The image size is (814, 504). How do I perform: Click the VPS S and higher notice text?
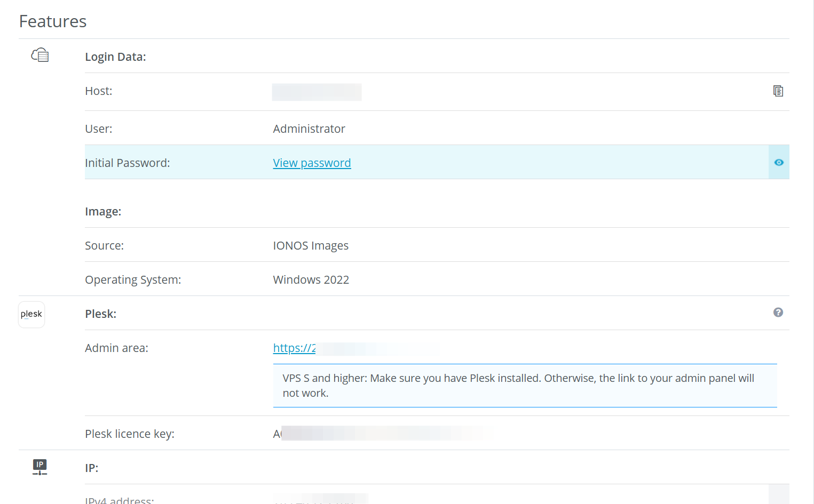coord(518,386)
